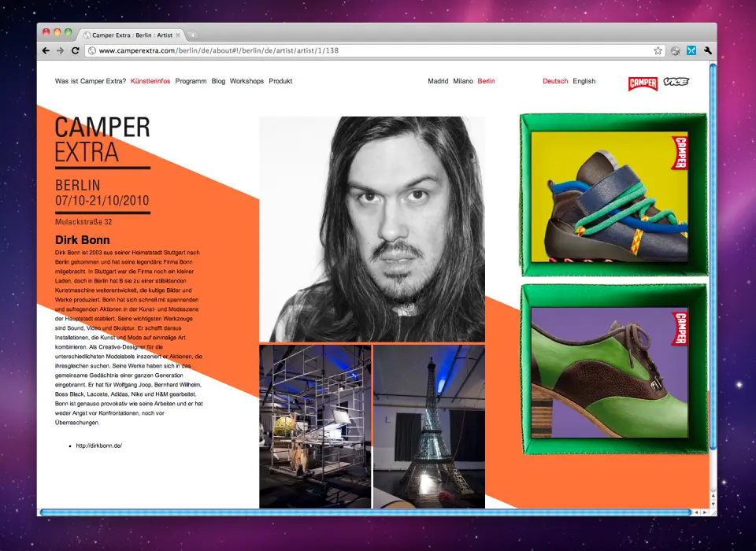
Task: Choose Deutsch language
Action: pyautogui.click(x=555, y=81)
